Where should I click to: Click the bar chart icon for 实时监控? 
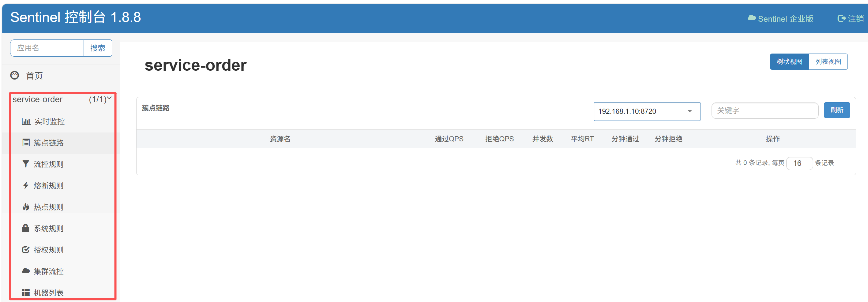[26, 121]
